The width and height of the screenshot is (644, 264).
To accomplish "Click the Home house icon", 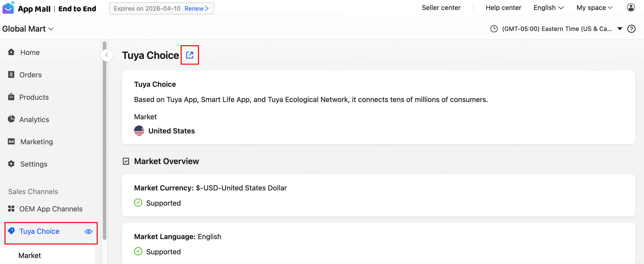I will 11,52.
